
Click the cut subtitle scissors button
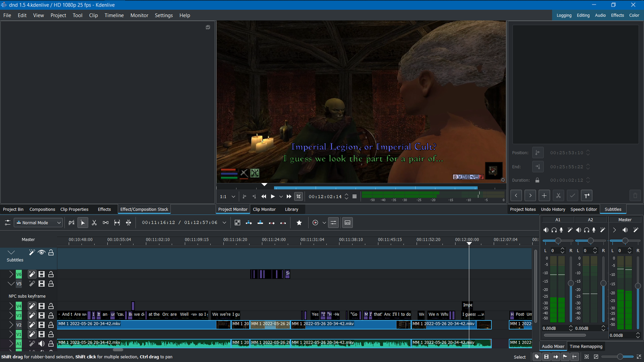coord(558,196)
